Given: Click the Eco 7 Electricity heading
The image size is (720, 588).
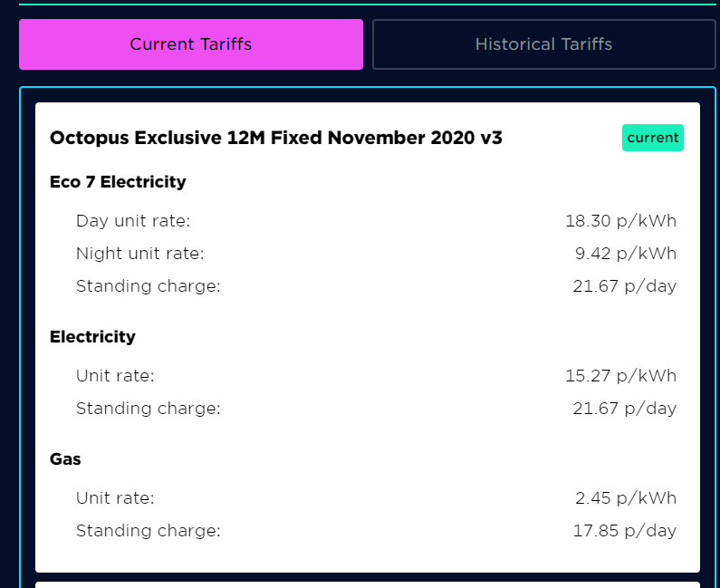Looking at the screenshot, I should [118, 181].
